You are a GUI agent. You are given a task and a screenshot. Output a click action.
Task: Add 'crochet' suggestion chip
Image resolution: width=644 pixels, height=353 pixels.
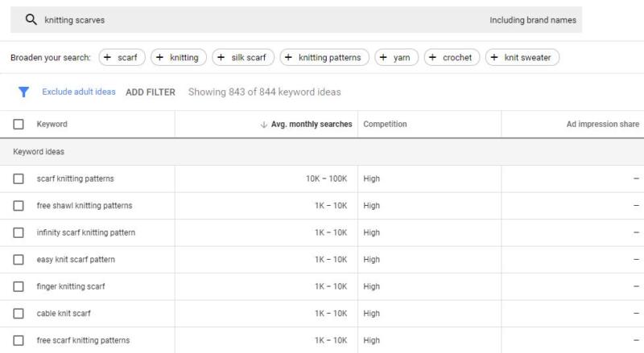point(452,58)
